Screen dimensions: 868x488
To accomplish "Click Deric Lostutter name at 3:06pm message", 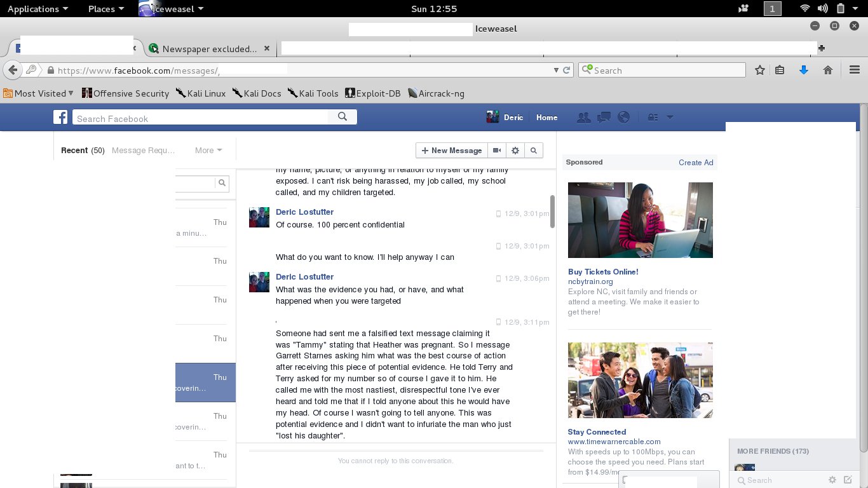I will (304, 277).
